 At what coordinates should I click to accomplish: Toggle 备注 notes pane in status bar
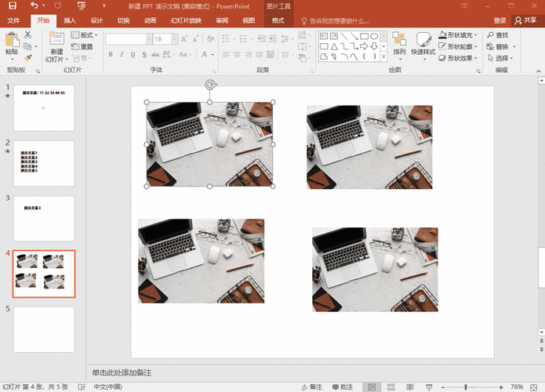point(312,387)
